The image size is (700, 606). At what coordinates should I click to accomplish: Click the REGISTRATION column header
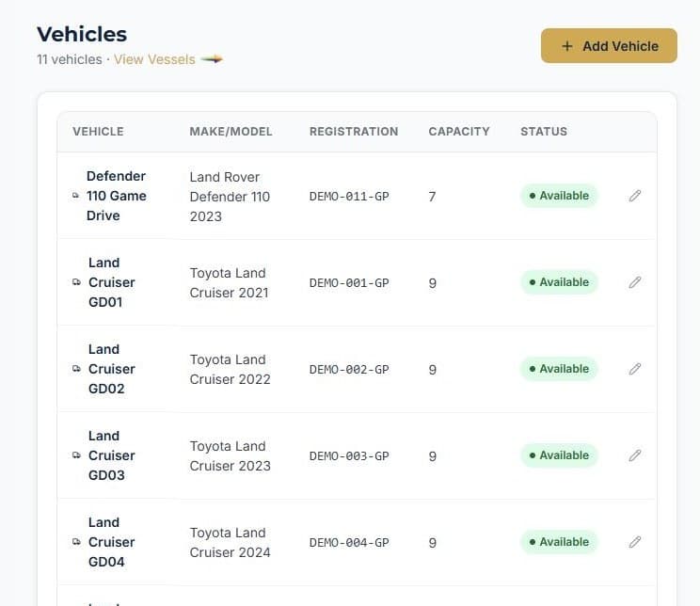pos(354,132)
